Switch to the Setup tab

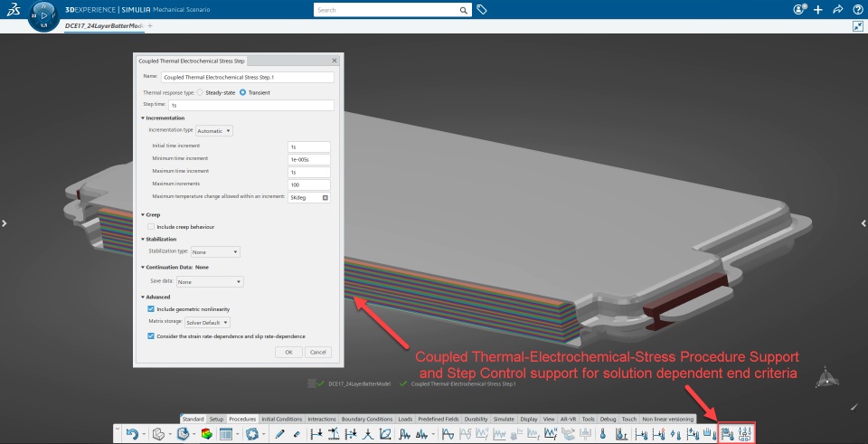216,419
